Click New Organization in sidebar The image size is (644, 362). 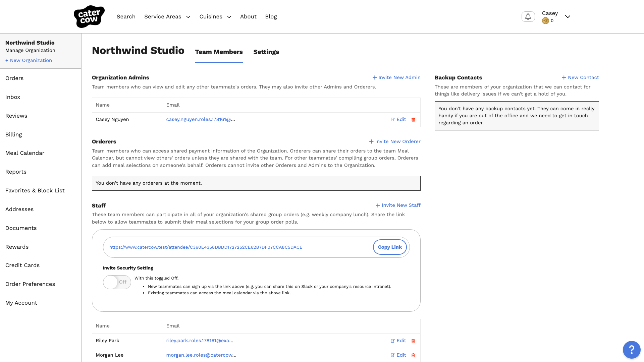click(x=29, y=60)
